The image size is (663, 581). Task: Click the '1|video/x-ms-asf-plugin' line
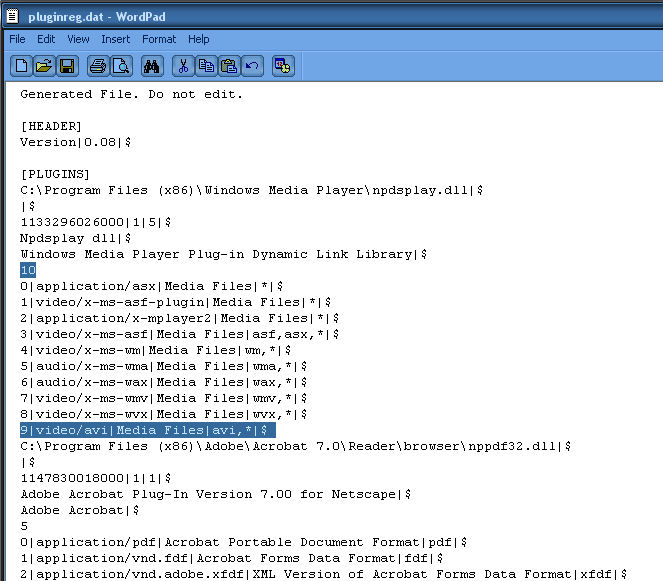[175, 302]
